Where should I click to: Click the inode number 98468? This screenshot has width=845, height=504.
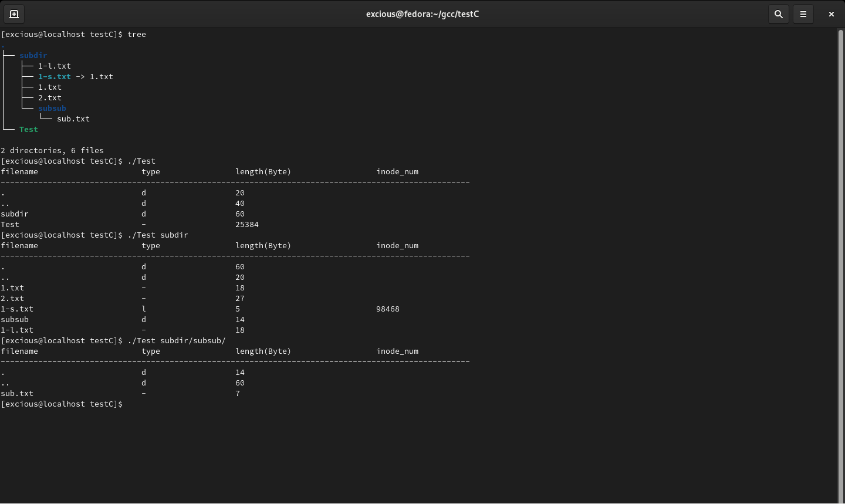pos(388,309)
